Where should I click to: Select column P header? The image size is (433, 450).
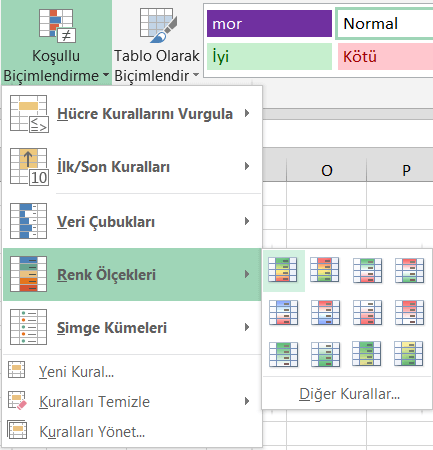click(x=400, y=170)
